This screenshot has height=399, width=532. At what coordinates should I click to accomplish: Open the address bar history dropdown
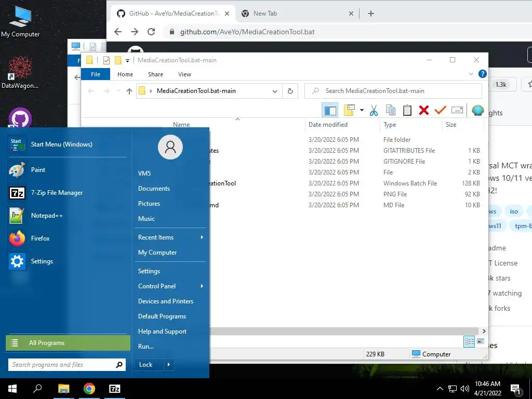tap(275, 91)
